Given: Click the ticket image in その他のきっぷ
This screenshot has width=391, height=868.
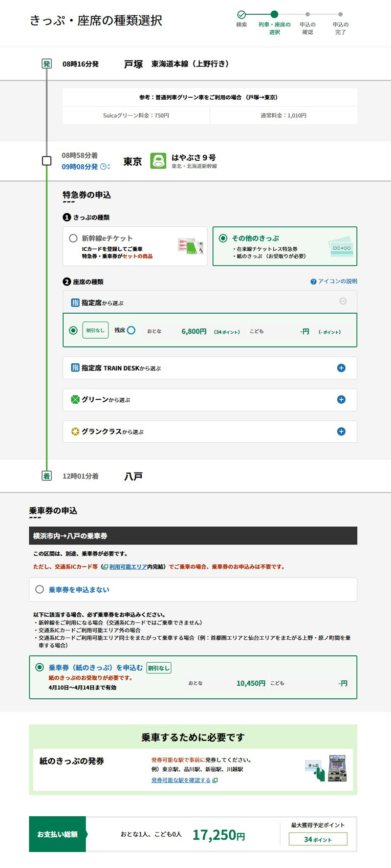Looking at the screenshot, I should coord(341,246).
